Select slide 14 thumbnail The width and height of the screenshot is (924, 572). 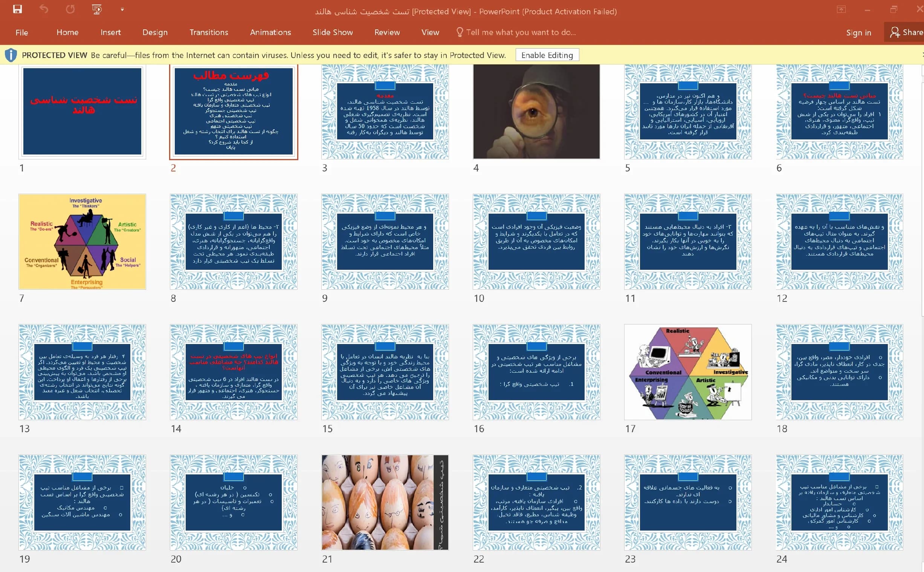(x=233, y=372)
